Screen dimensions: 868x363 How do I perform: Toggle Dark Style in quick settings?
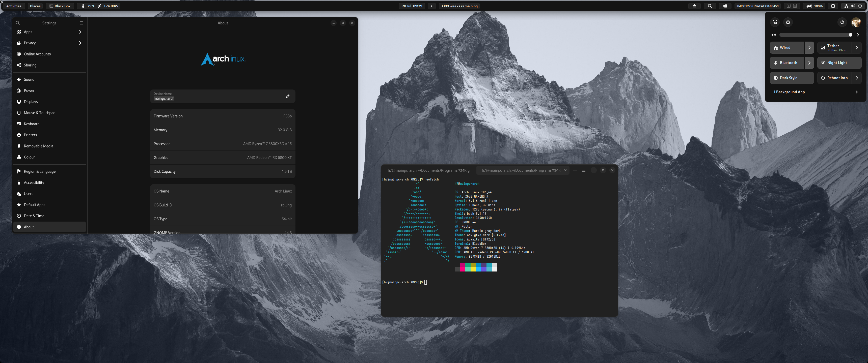(x=792, y=78)
